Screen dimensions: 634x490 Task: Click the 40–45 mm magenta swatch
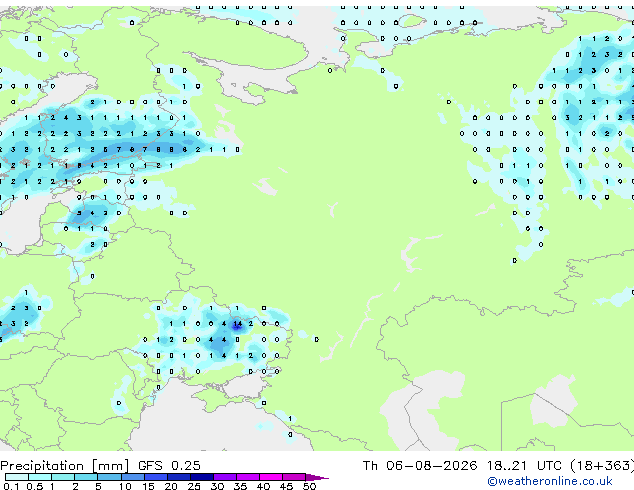271,477
